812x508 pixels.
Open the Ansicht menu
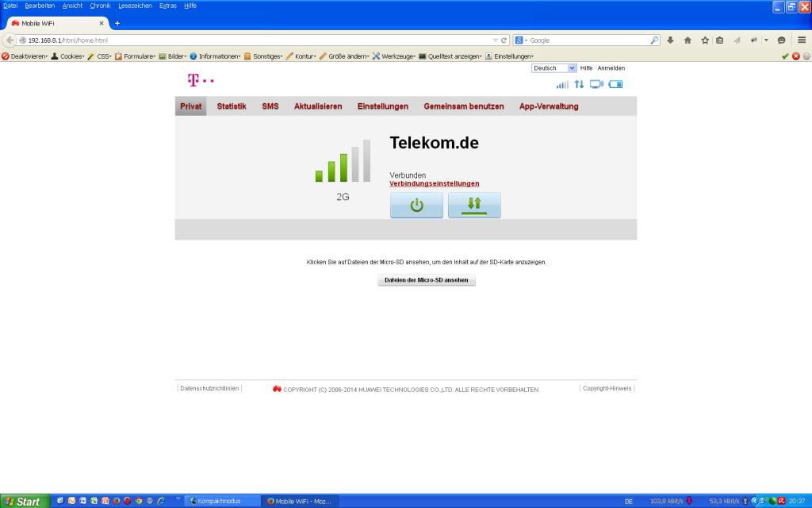pyautogui.click(x=72, y=6)
